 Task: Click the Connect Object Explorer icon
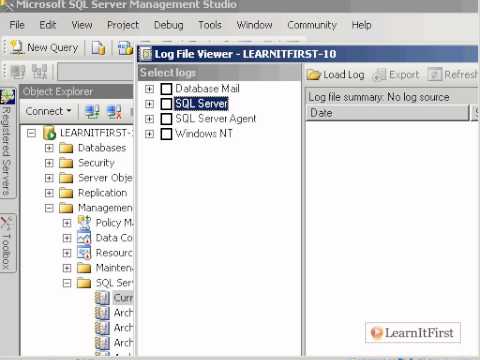[x=92, y=112]
